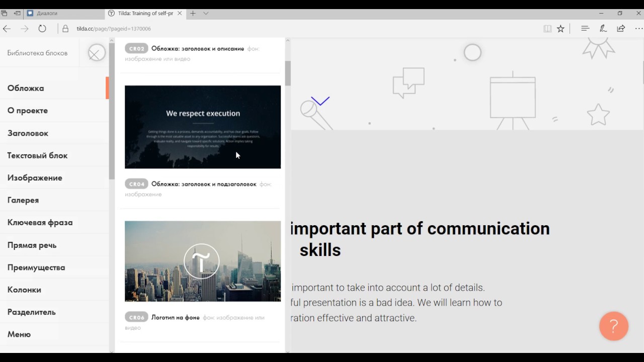
Task: Select Разделитель category
Action: coord(31,312)
